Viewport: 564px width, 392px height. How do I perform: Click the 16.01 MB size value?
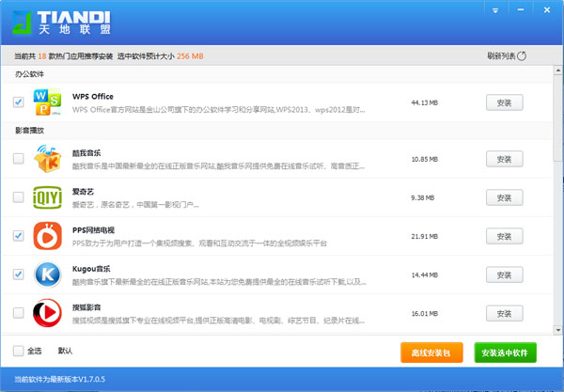(x=425, y=314)
